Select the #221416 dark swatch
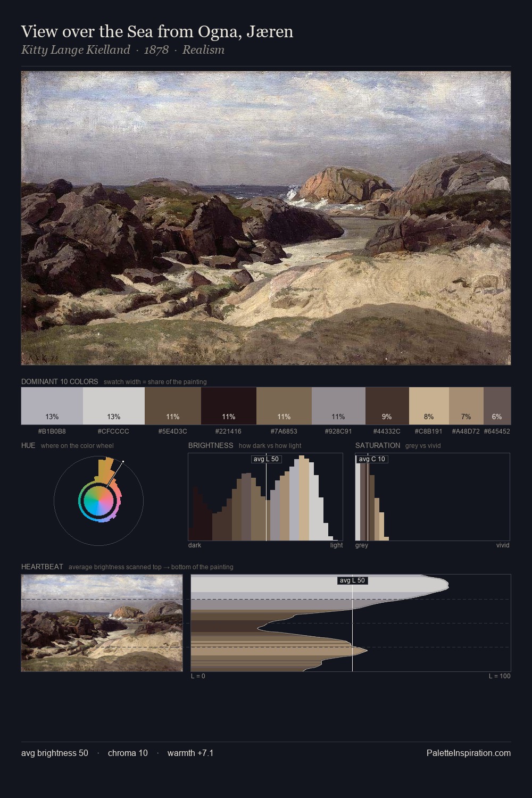The height and width of the screenshot is (798, 532). (x=229, y=405)
